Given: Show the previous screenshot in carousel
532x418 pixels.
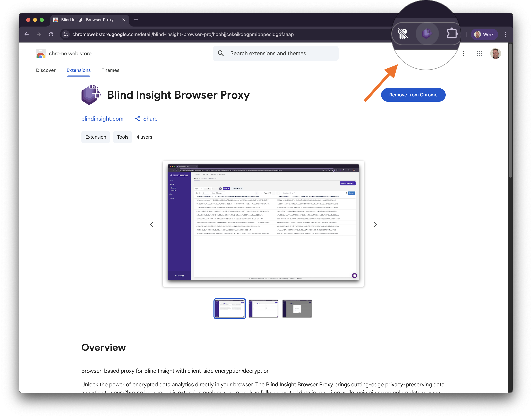Looking at the screenshot, I should point(152,225).
